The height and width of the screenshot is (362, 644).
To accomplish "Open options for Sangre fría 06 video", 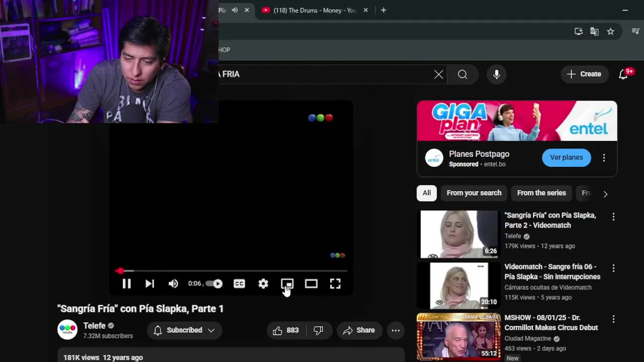I will [x=613, y=268].
